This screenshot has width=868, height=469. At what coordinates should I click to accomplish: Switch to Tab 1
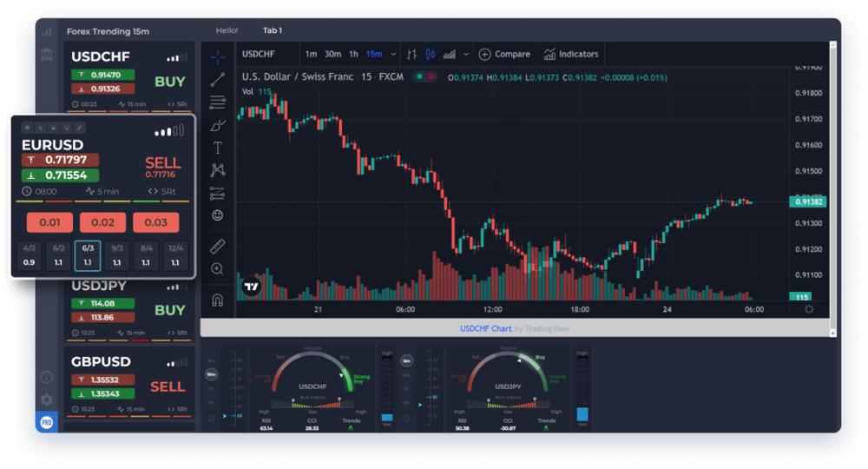(273, 30)
